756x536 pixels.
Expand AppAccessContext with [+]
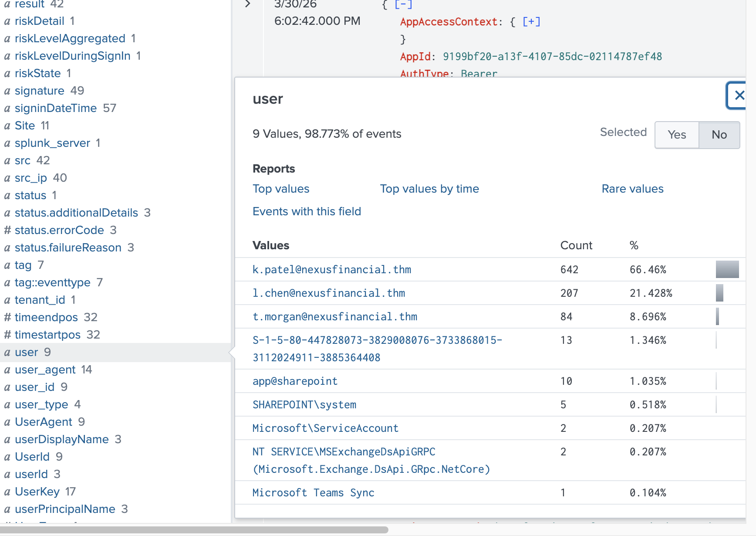pos(531,21)
